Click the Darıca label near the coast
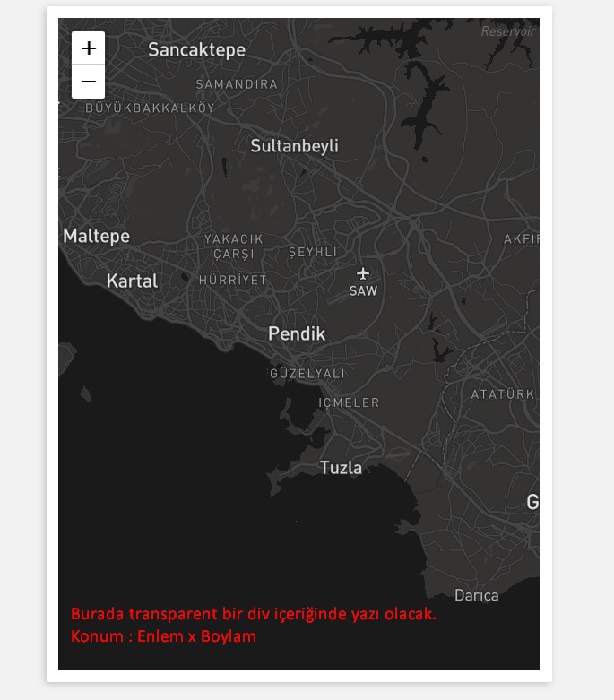Screen dimensions: 614x700 tap(477, 595)
